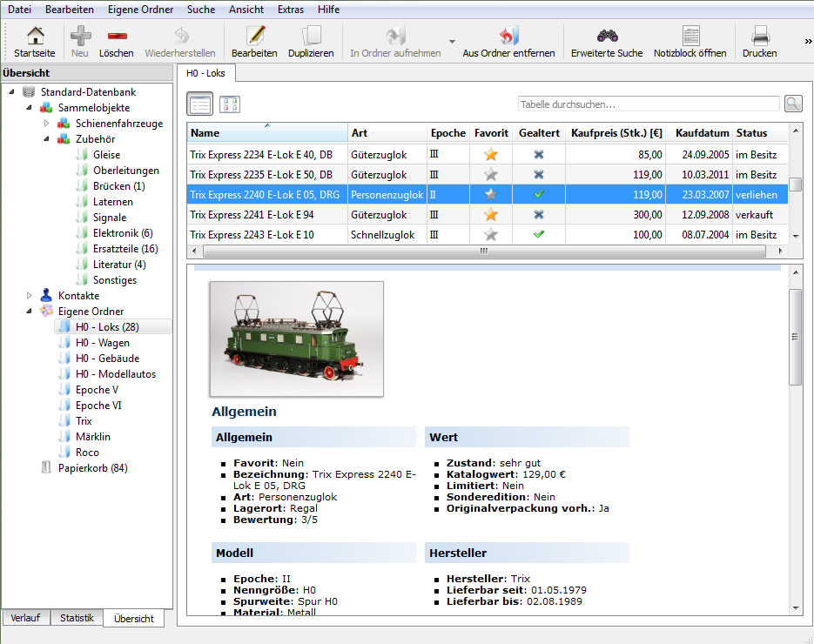This screenshot has width=814, height=644.
Task: Open the Hilfe menu
Action: [x=328, y=10]
